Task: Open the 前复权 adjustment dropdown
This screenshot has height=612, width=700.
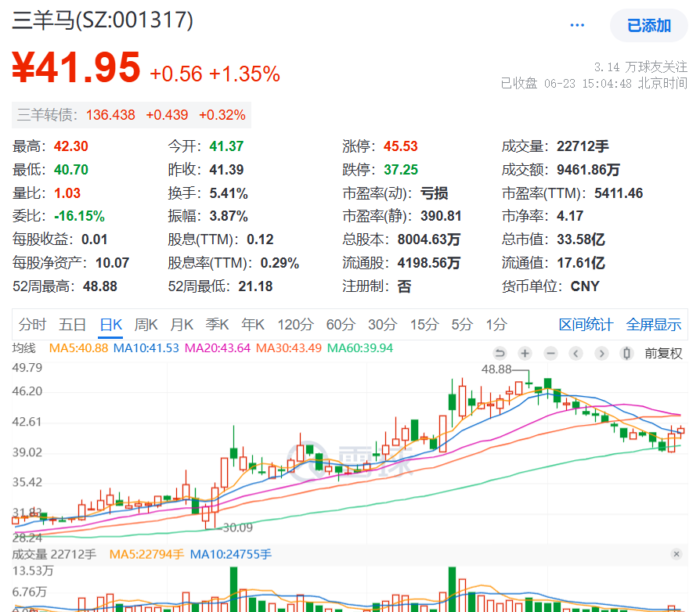Action: click(663, 354)
